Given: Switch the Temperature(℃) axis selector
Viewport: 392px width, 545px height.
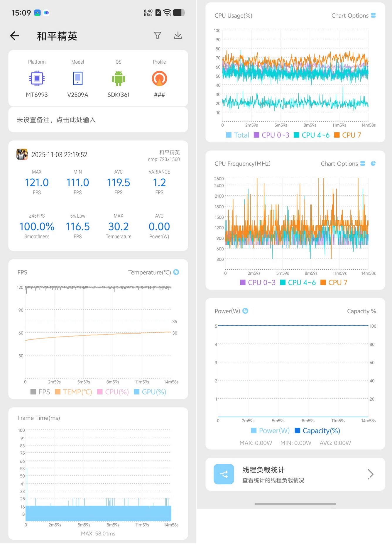Looking at the screenshot, I should [176, 272].
